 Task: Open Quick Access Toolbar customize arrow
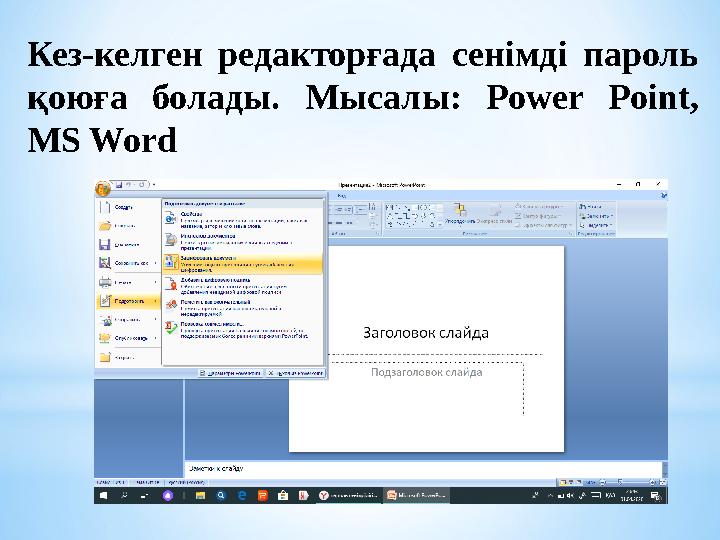pyautogui.click(x=154, y=185)
